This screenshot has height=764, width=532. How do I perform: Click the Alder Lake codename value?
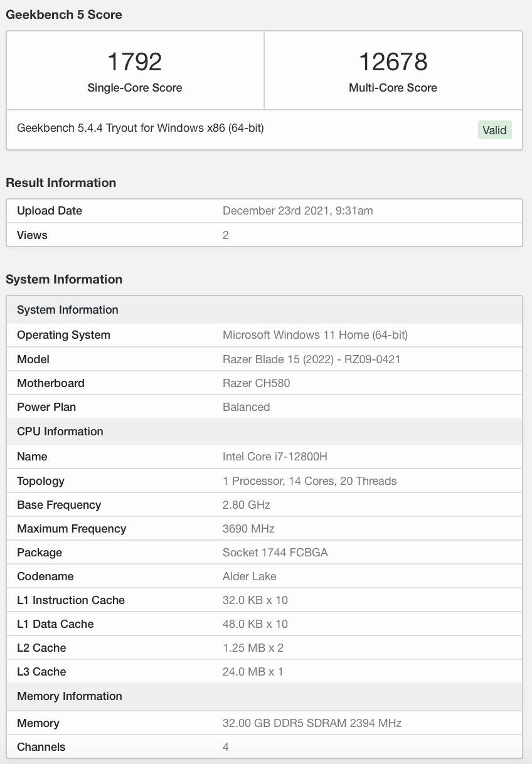(x=249, y=576)
